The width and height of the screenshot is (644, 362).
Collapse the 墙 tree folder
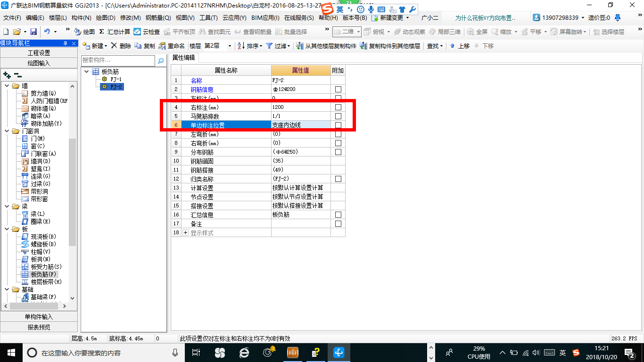pyautogui.click(x=7, y=86)
